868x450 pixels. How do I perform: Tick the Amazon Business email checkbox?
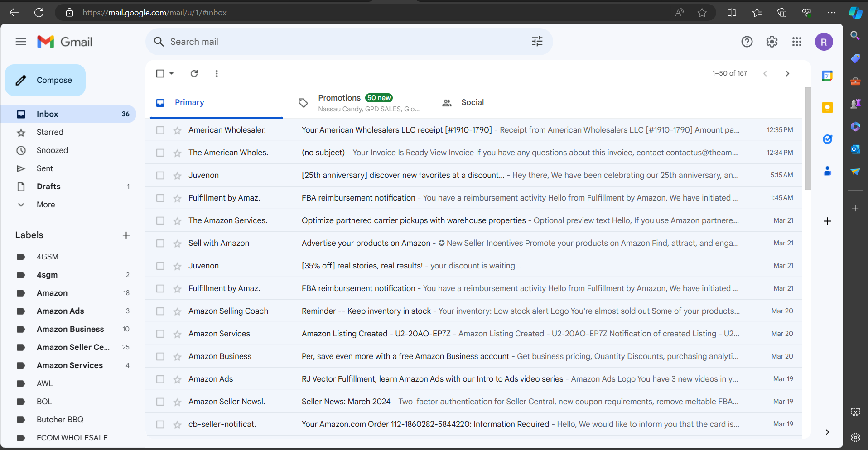tap(160, 357)
